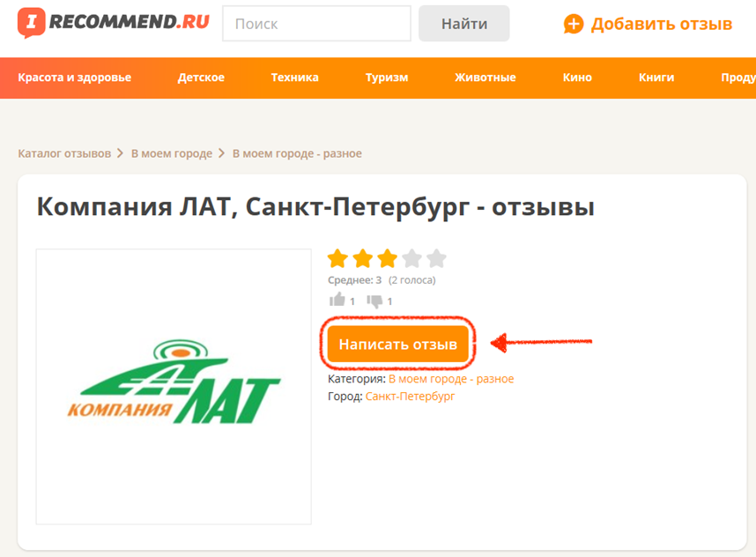The width and height of the screenshot is (756, 557).
Task: Click the Найти button
Action: point(463,24)
